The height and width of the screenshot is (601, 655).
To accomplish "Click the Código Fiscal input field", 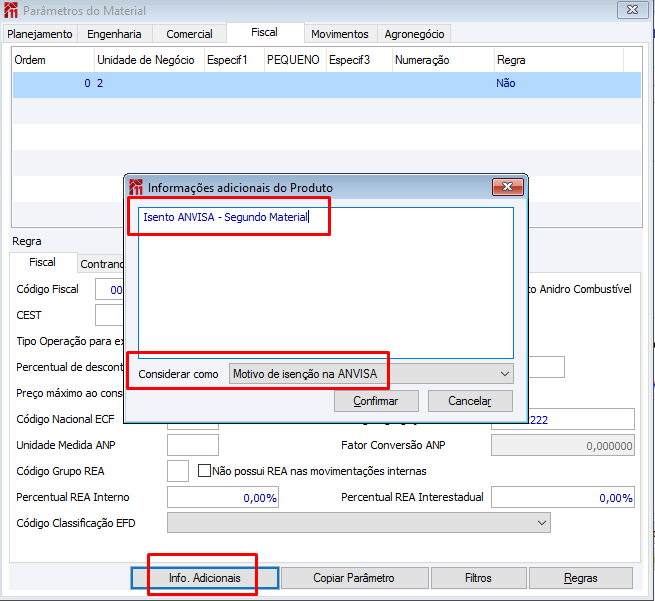I will (109, 289).
